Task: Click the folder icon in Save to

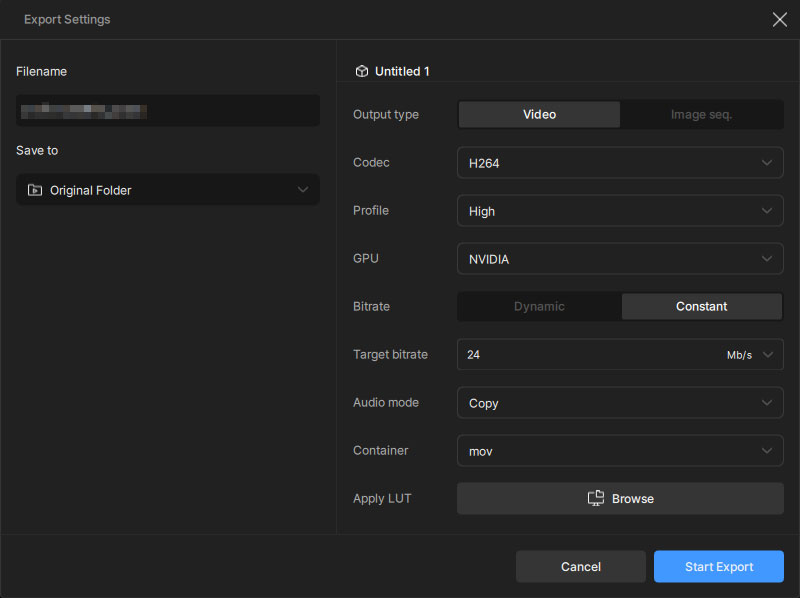Action: coord(35,190)
